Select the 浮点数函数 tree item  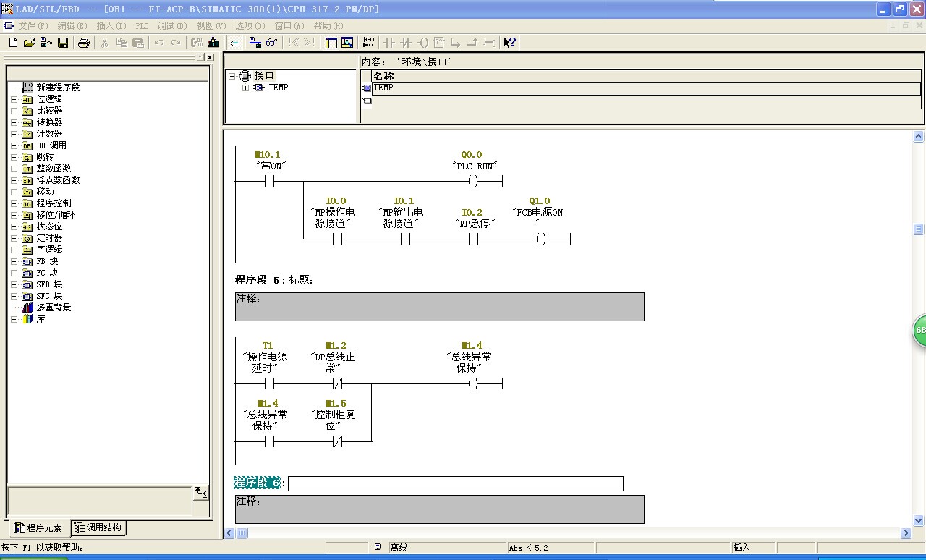(x=58, y=180)
